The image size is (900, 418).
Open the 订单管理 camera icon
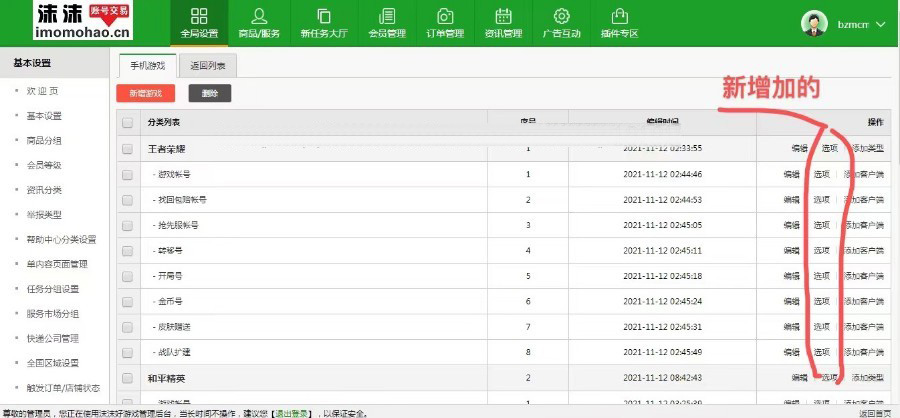click(x=445, y=17)
